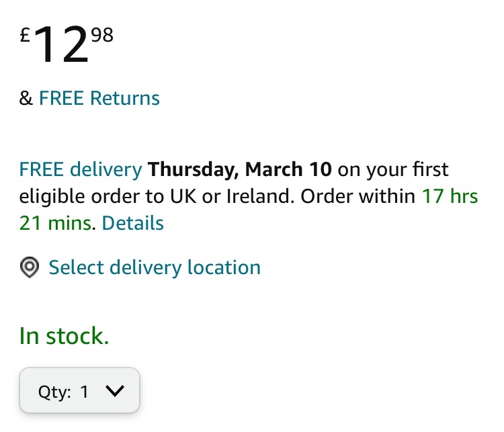Click the ampersand before FREE Returns

[x=26, y=98]
